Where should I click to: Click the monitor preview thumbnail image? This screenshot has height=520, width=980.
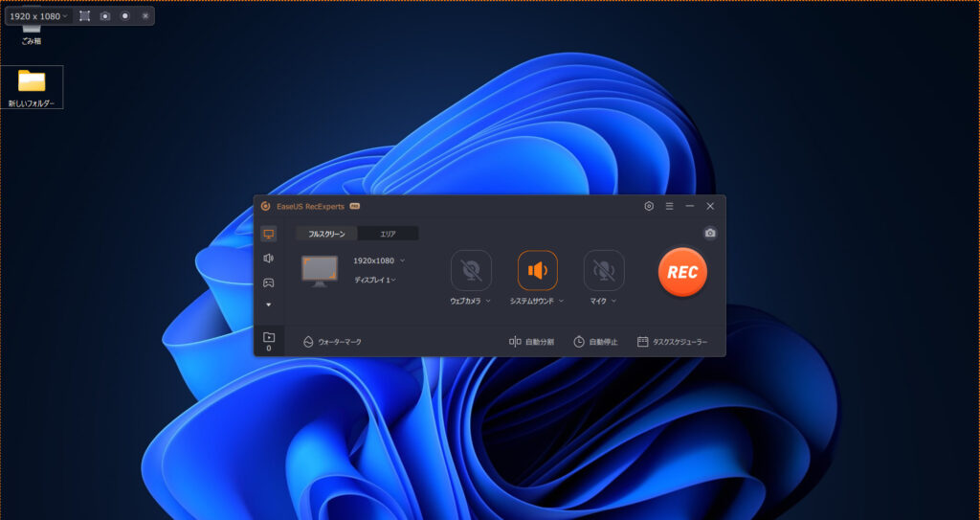point(320,271)
